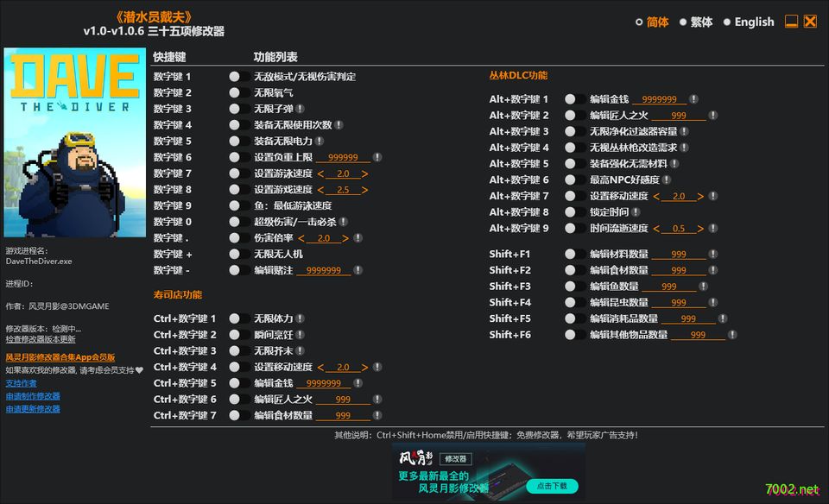
Task: Enable 无限氧气 toggle
Action: click(x=239, y=93)
